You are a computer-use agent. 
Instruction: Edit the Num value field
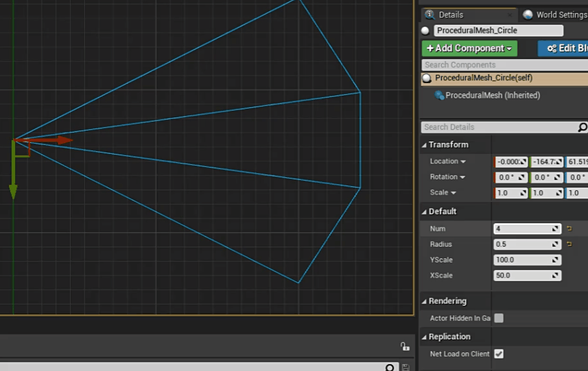527,229
